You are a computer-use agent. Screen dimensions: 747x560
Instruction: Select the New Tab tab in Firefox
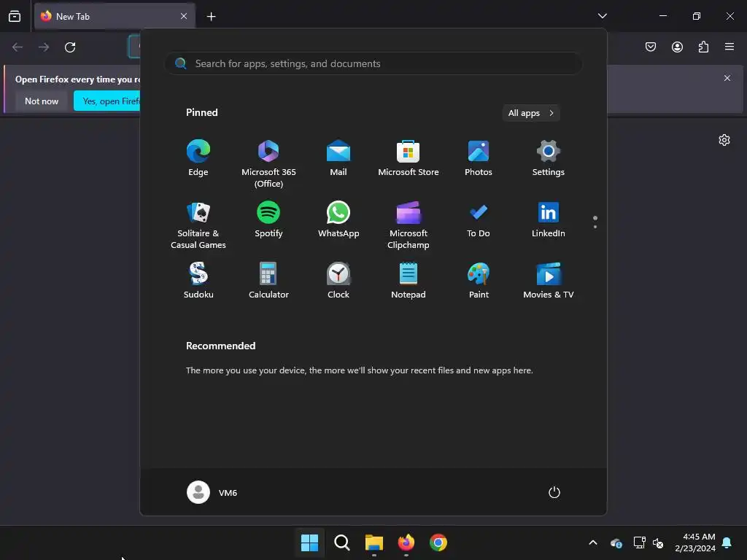115,16
